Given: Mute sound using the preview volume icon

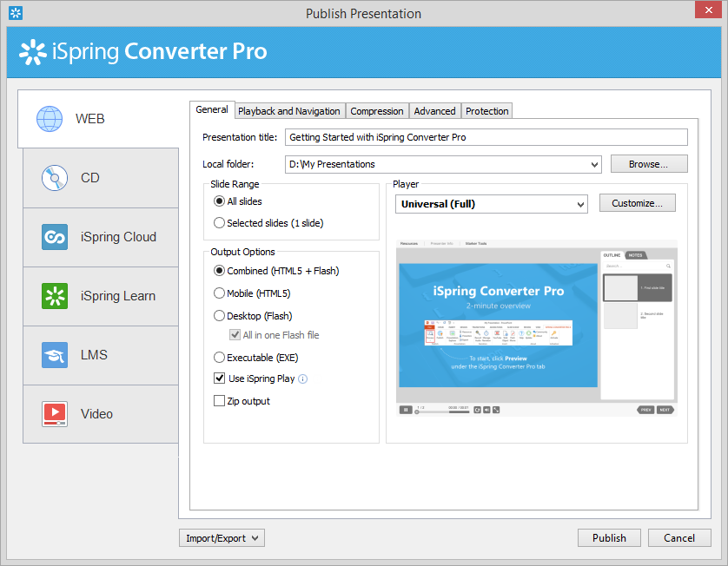Looking at the screenshot, I should [486, 410].
